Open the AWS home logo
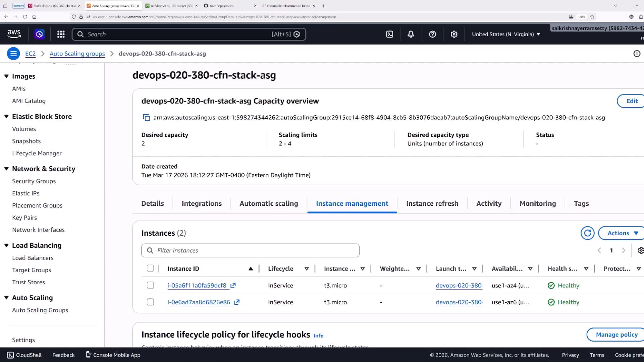Screen dimensions: 644x362 [x=14, y=34]
